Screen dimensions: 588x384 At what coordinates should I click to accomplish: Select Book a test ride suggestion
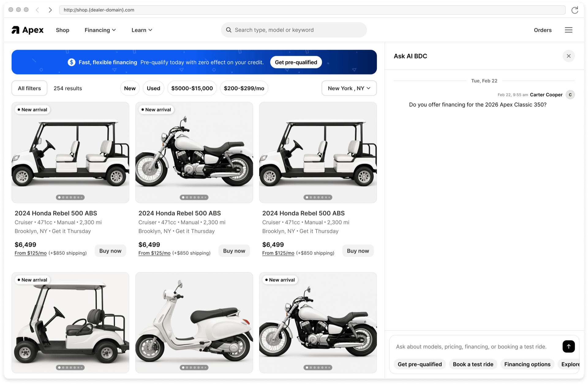473,364
